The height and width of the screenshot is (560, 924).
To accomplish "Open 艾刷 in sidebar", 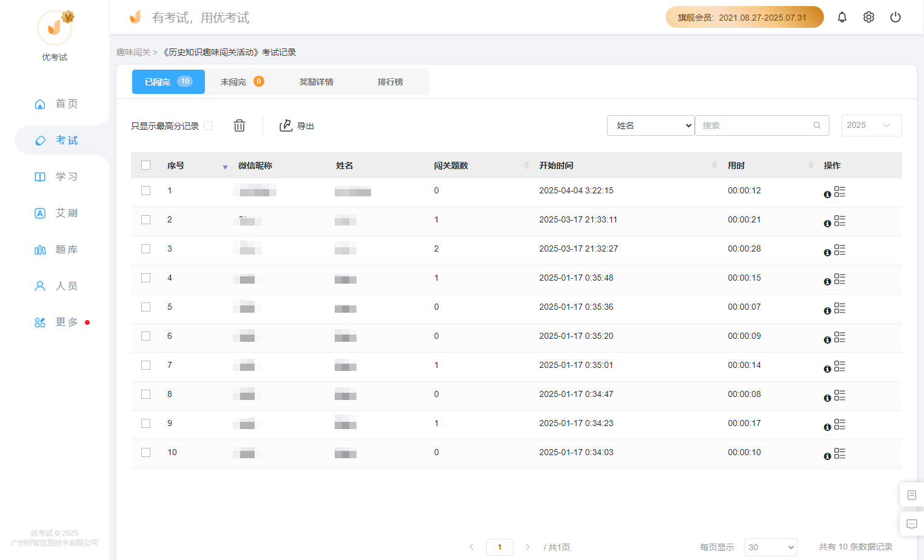I will click(56, 213).
